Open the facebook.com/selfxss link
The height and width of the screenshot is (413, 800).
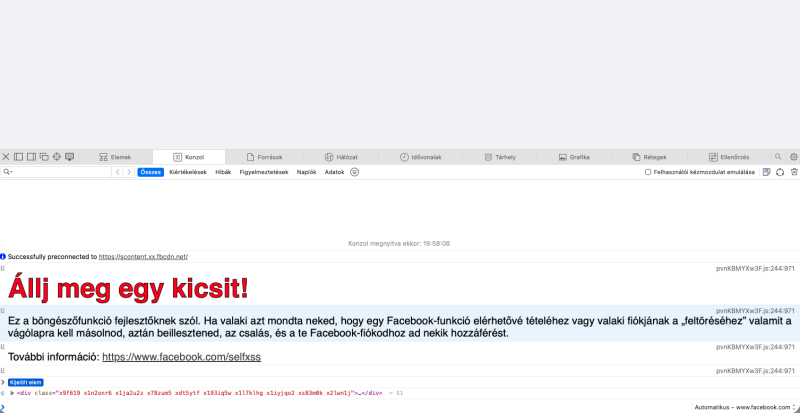coord(182,357)
